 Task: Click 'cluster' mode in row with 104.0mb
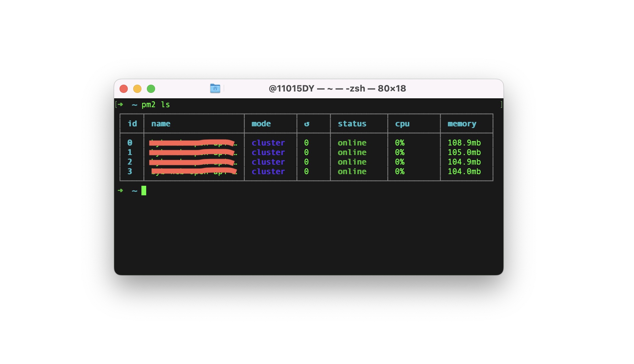coord(268,171)
